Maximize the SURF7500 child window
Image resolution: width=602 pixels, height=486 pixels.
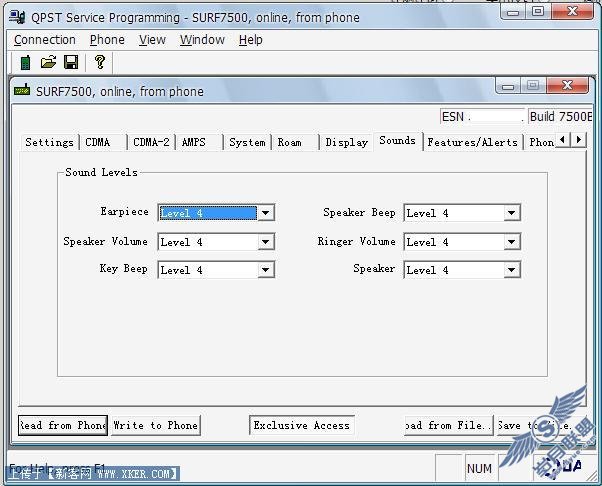point(533,85)
